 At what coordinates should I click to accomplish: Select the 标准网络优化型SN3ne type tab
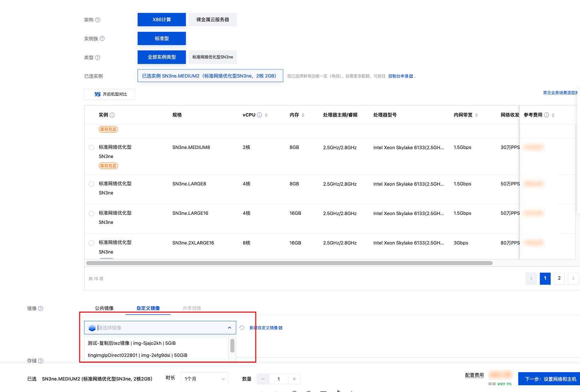coord(213,57)
